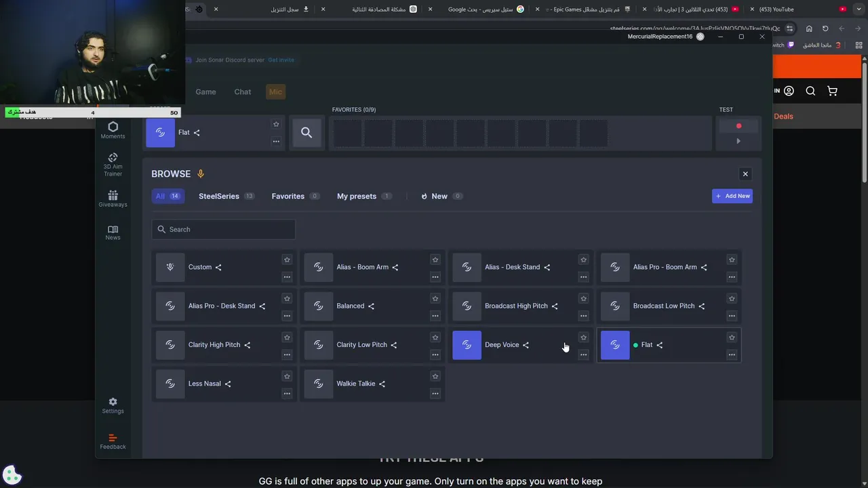Click the preset Search field
This screenshot has height=488, width=868.
[x=223, y=229]
